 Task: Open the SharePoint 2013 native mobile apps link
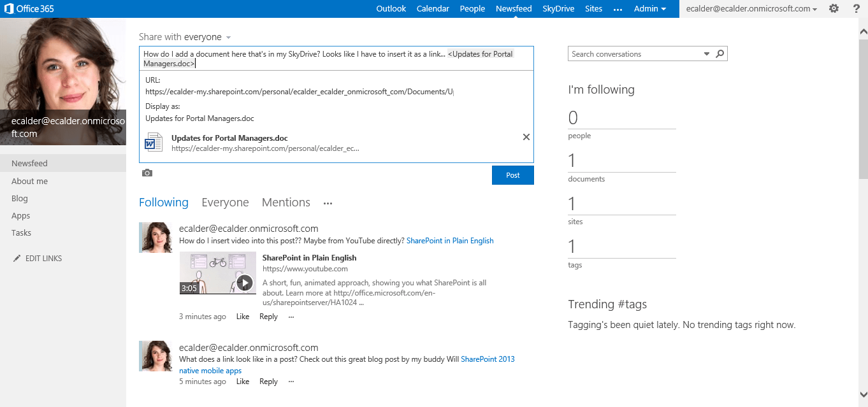(x=488, y=359)
